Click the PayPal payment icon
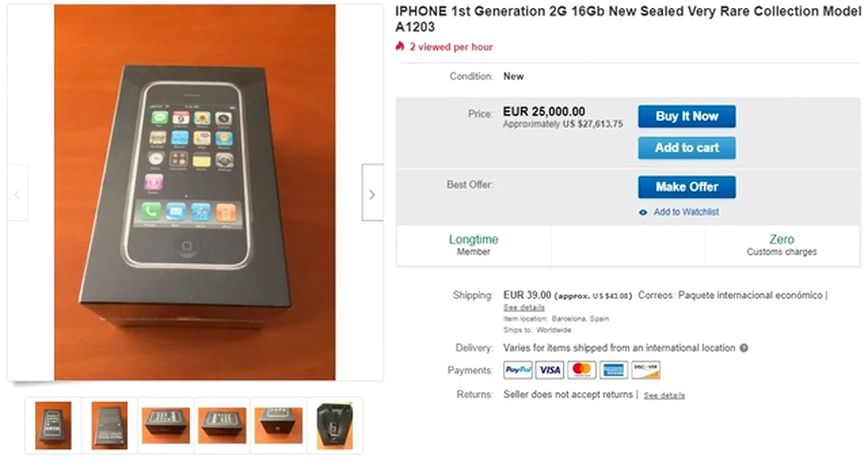This screenshot has height=467, width=868. point(518,370)
